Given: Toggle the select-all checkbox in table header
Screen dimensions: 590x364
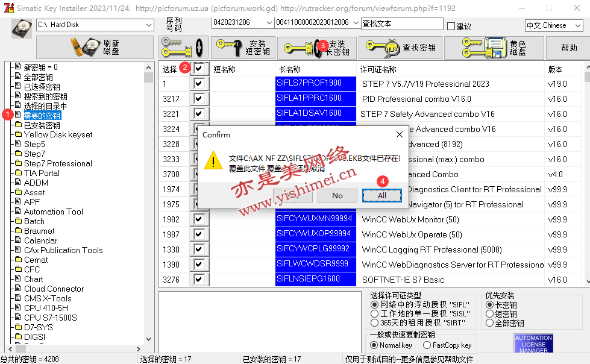Looking at the screenshot, I should (199, 69).
